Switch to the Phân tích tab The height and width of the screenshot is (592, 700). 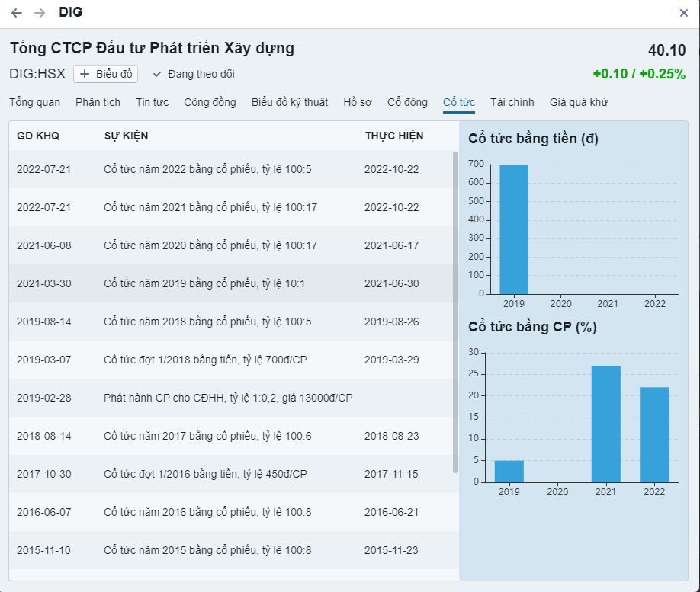point(98,102)
